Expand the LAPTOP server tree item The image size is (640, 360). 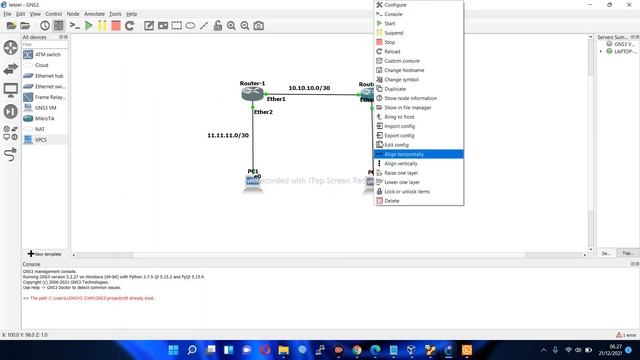coord(601,51)
